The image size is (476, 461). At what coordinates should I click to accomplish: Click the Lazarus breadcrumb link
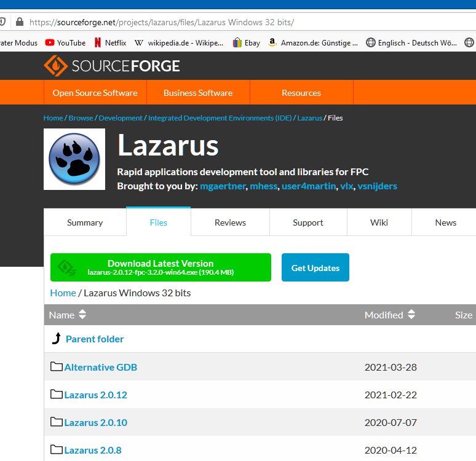point(309,118)
